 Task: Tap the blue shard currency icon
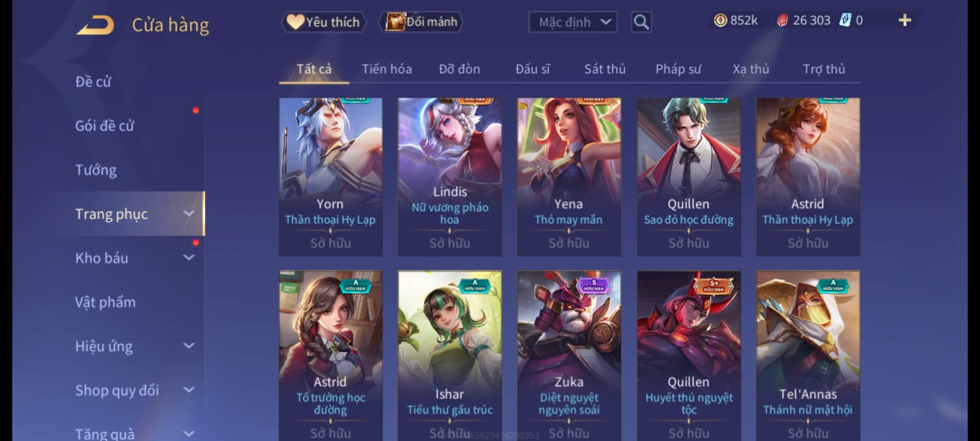click(x=844, y=20)
